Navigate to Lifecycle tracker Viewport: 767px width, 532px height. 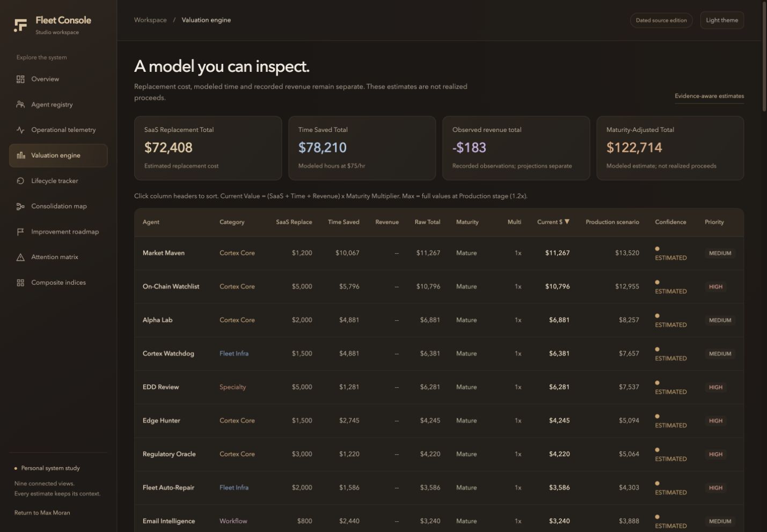pos(58,181)
